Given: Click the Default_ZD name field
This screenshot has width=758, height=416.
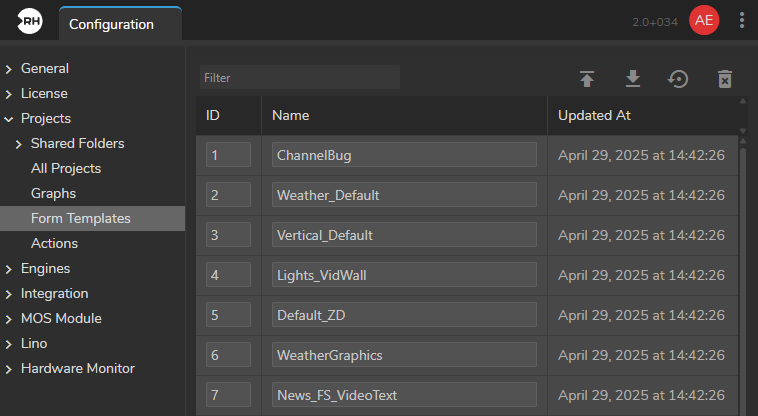Looking at the screenshot, I should 404,315.
